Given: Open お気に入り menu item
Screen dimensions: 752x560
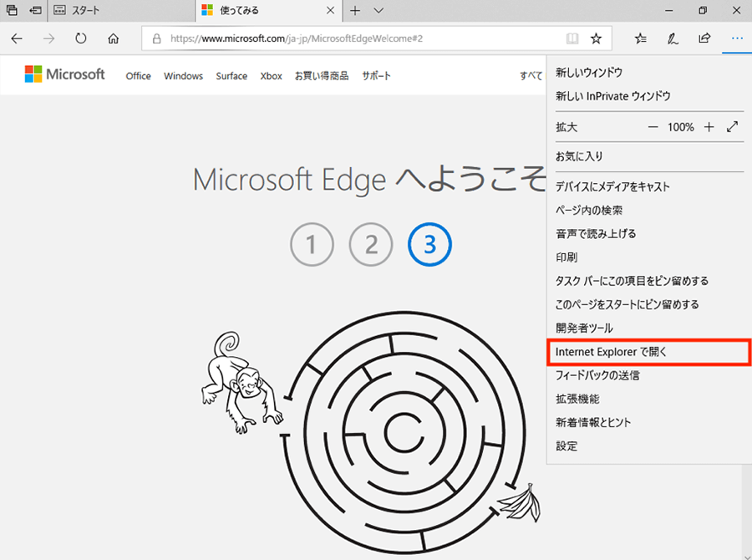Looking at the screenshot, I should click(x=649, y=156).
